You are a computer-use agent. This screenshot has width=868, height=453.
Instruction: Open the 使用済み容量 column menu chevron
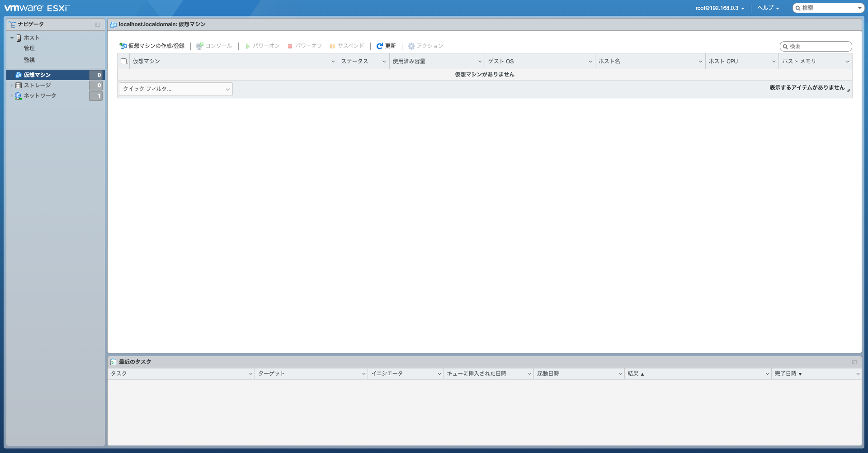coord(480,62)
